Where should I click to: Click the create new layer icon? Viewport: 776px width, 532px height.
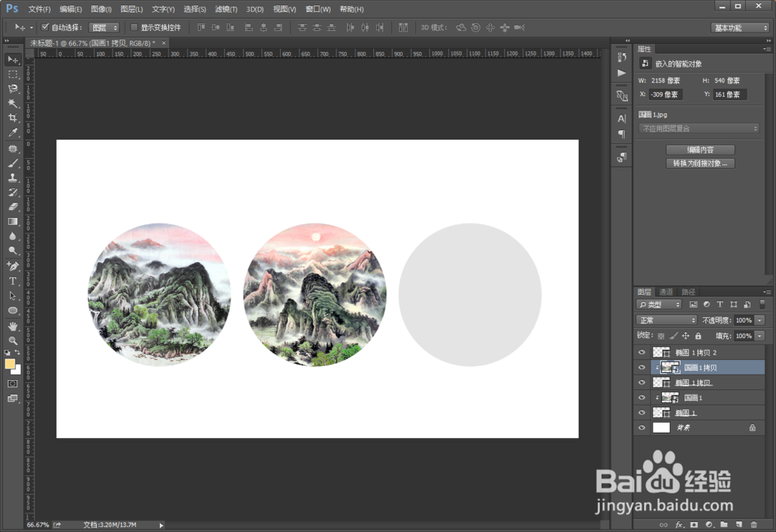pos(739,524)
